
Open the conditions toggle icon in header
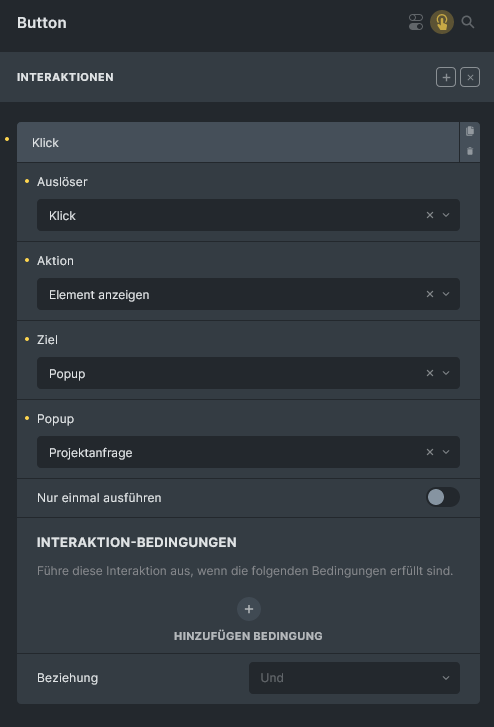(x=416, y=22)
